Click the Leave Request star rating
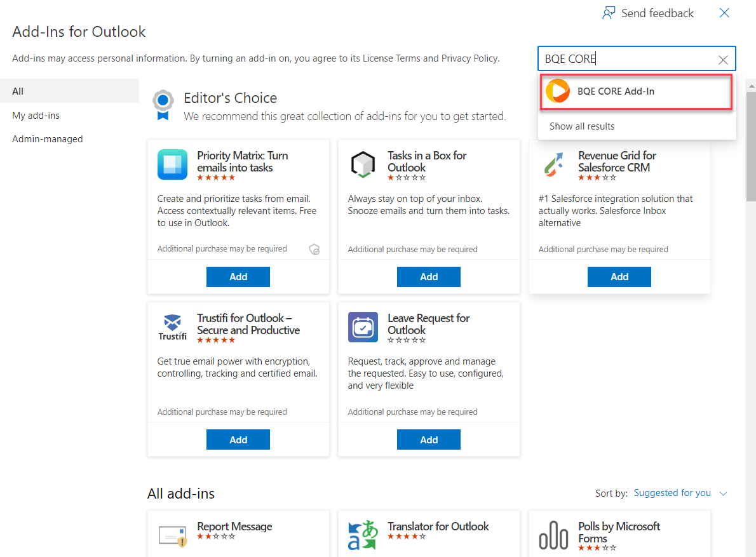Viewport: 756px width, 557px height. (x=407, y=340)
